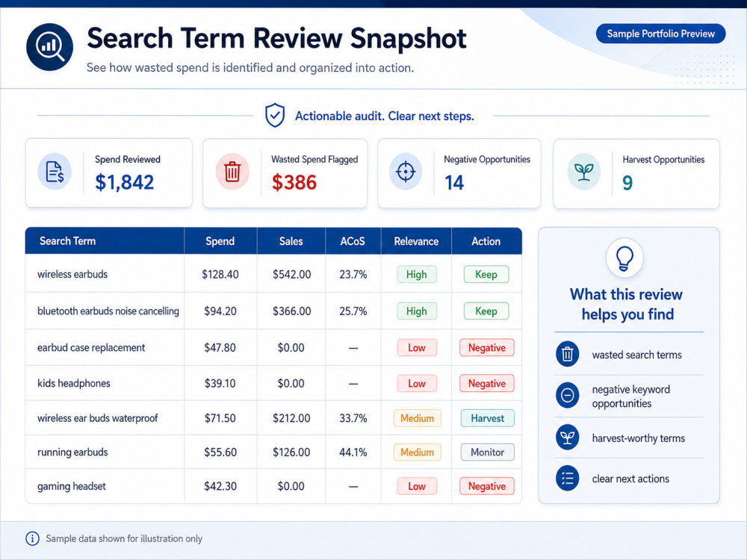Screen dimensions: 747x560
Task: Click the list icon beside clear next actions
Action: [x=568, y=478]
